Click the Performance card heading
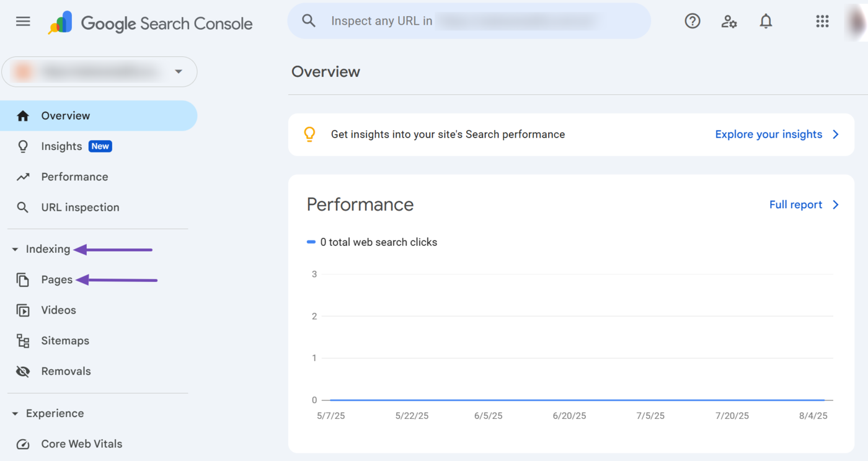 pos(360,204)
